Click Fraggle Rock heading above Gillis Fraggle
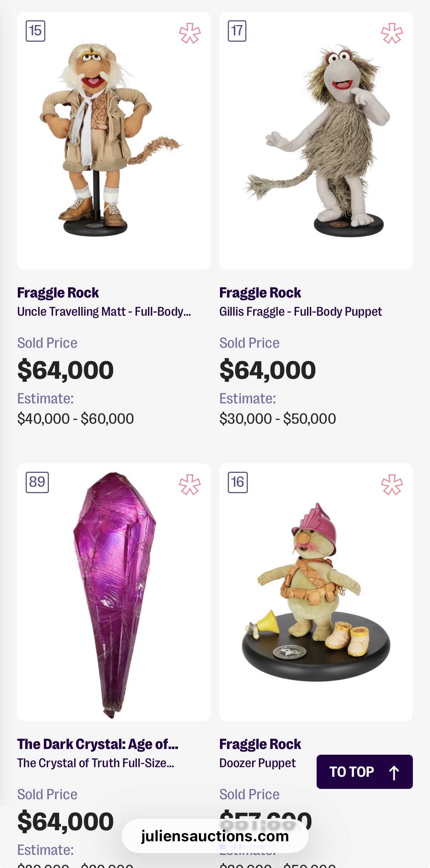Image resolution: width=430 pixels, height=868 pixels. (260, 293)
